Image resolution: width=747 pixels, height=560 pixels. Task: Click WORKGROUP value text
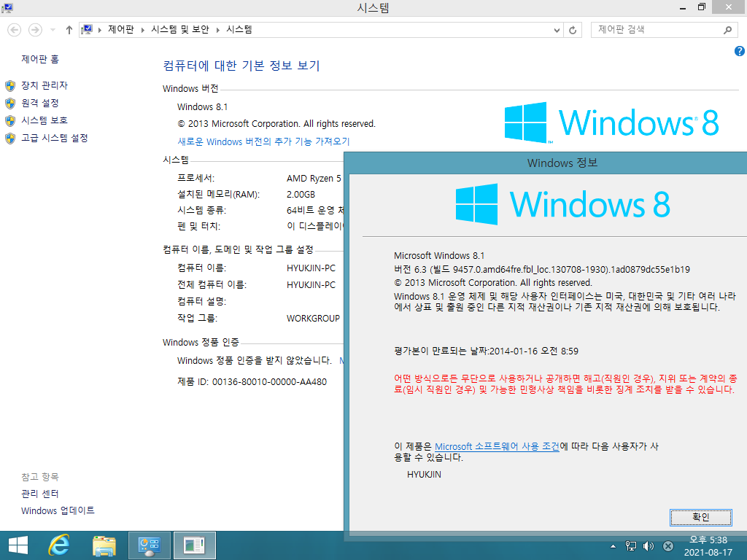[313, 318]
